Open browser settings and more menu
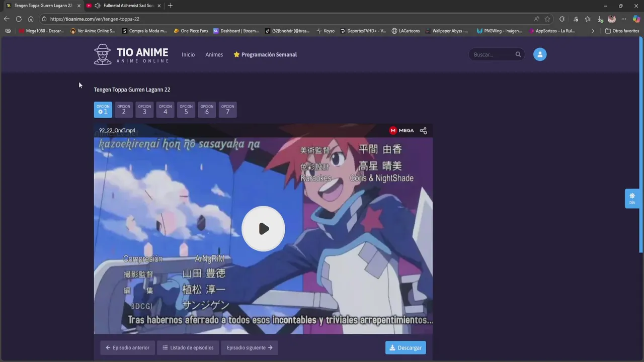 (x=624, y=19)
